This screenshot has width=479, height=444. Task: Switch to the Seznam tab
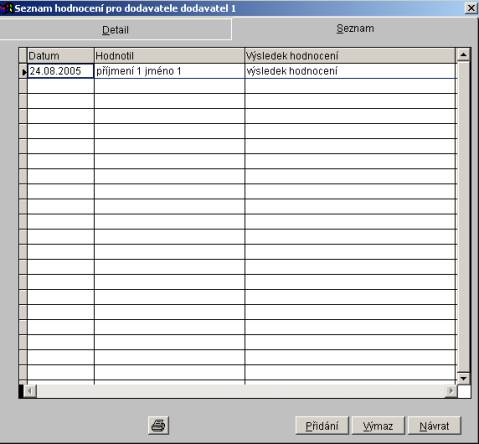point(355,29)
